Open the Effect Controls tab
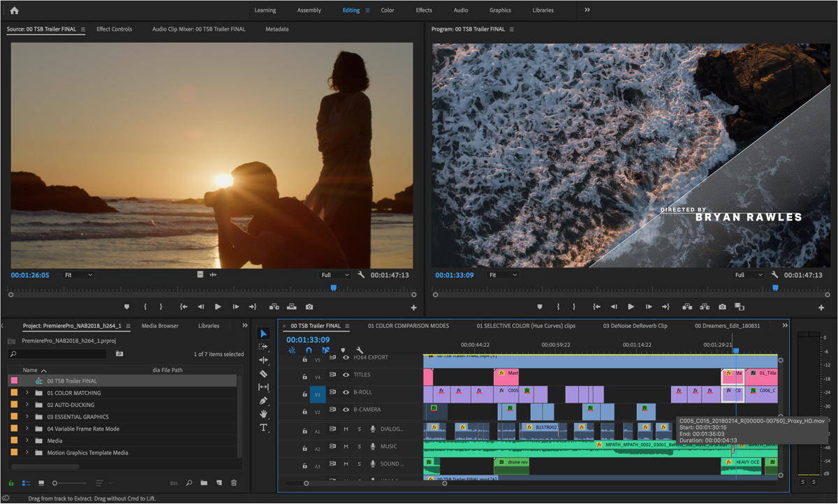This screenshot has height=504, width=838. click(115, 29)
